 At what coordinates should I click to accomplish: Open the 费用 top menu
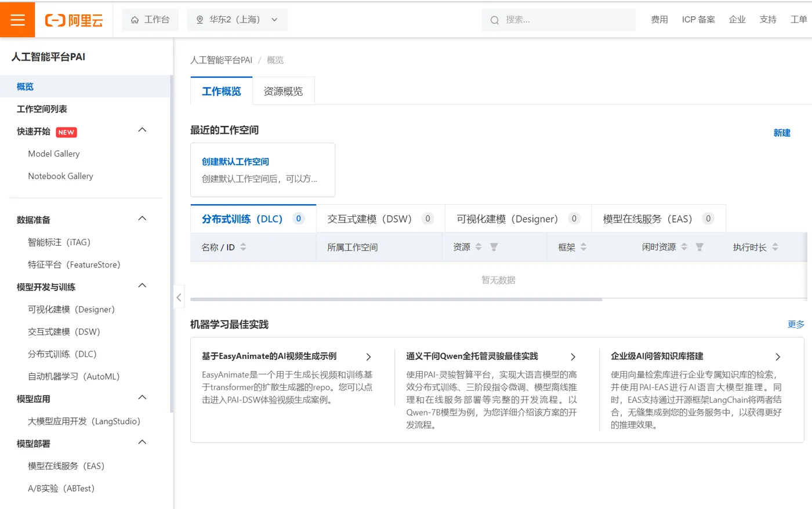[x=659, y=20]
